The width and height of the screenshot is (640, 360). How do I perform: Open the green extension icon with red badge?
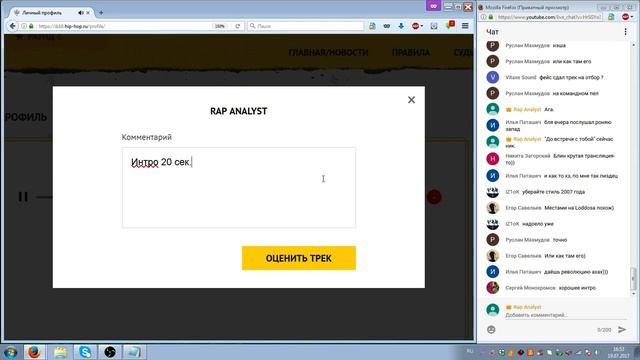click(x=450, y=26)
